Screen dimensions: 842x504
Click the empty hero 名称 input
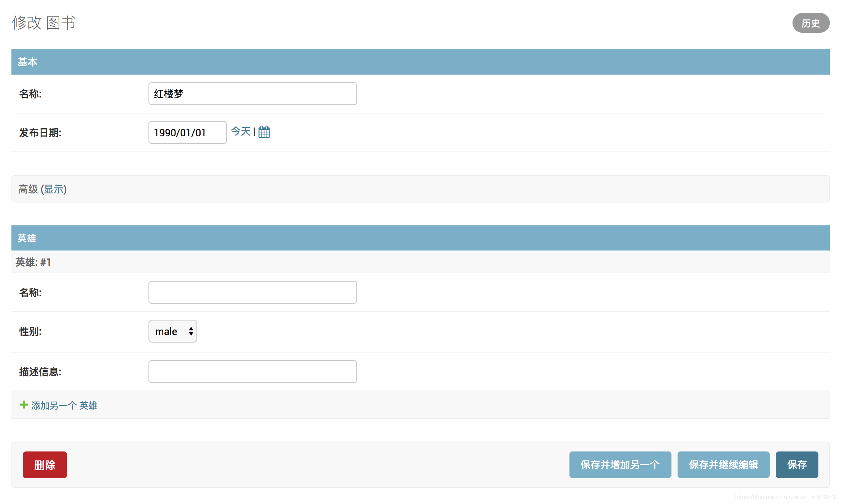(x=252, y=292)
